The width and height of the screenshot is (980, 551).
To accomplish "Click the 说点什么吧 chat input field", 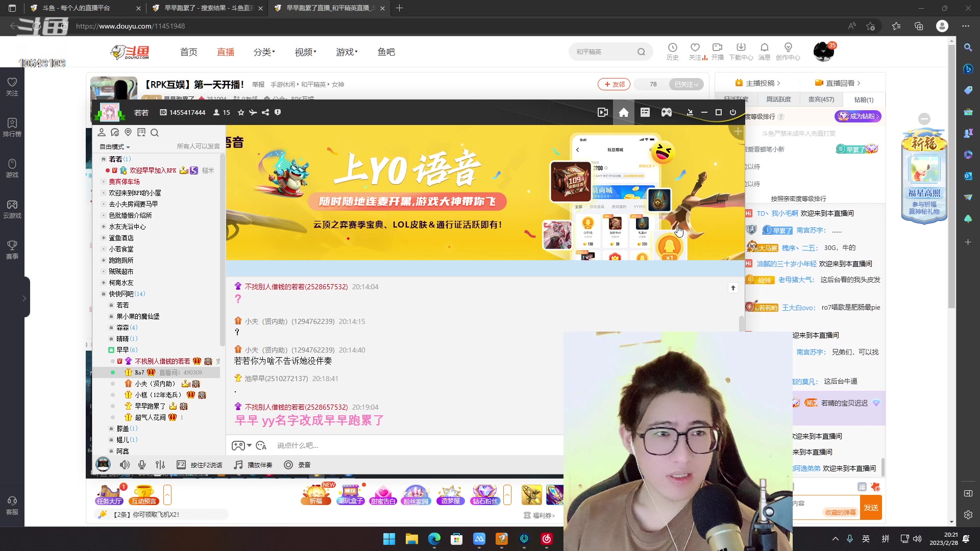I will (357, 445).
